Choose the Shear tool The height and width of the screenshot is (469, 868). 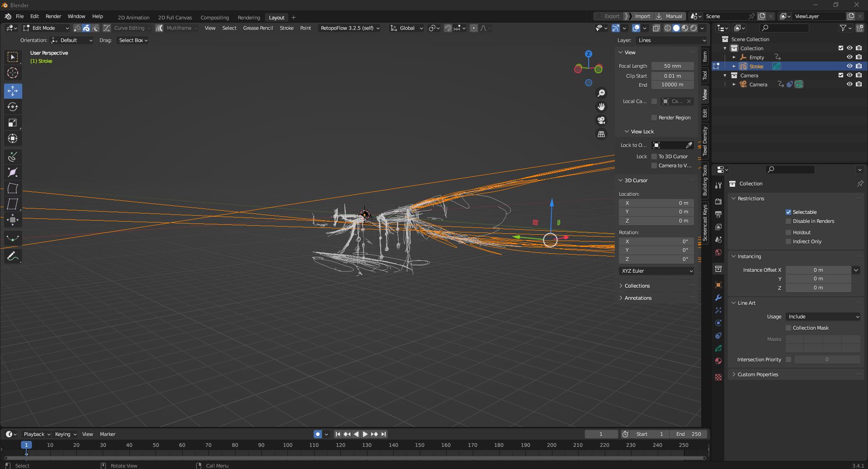point(13,204)
